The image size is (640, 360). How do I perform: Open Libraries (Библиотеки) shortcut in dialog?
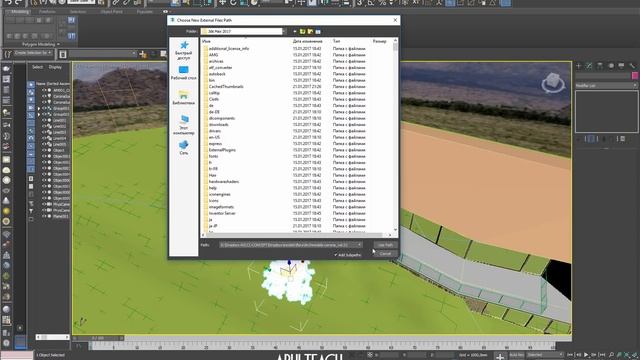[184, 97]
